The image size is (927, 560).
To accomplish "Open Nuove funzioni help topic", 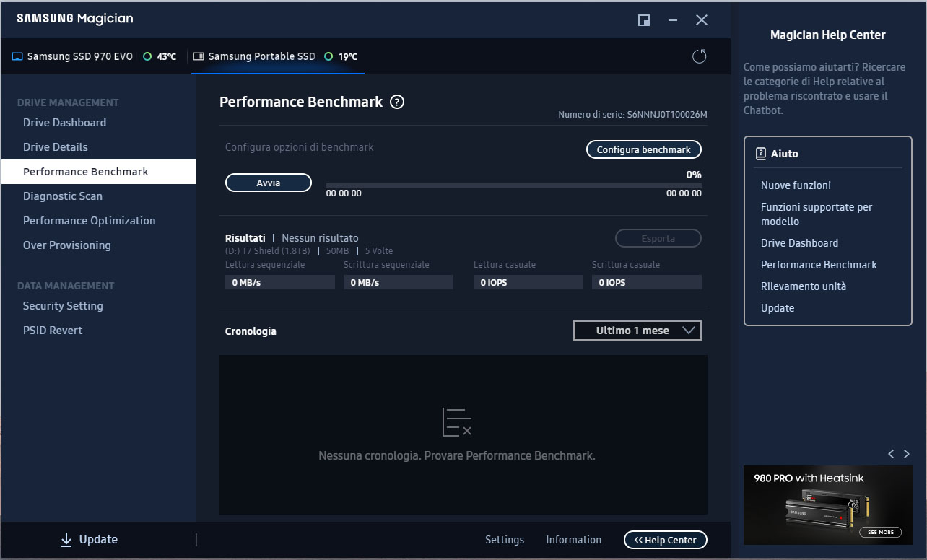I will point(796,185).
